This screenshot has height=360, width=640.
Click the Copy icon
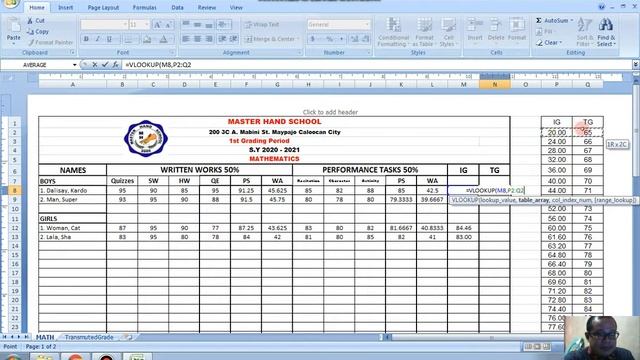tap(30, 31)
